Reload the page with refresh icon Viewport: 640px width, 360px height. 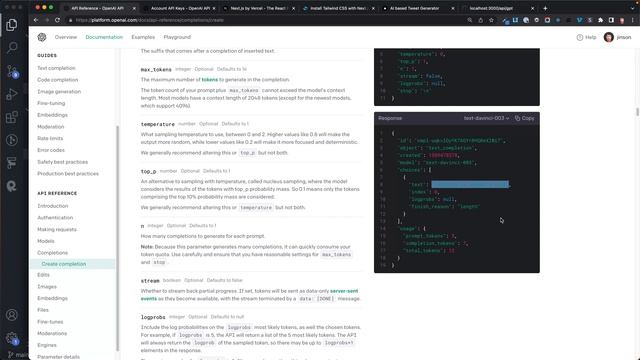(57, 20)
